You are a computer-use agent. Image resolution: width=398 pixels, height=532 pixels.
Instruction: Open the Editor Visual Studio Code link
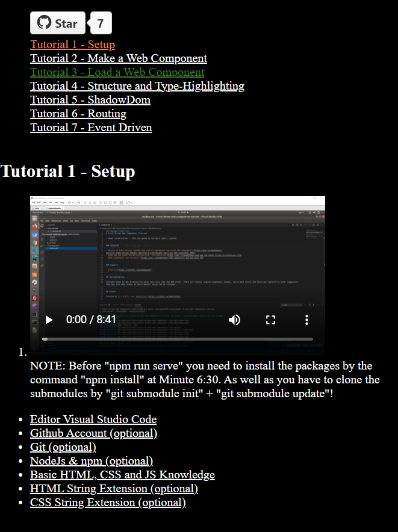93,419
